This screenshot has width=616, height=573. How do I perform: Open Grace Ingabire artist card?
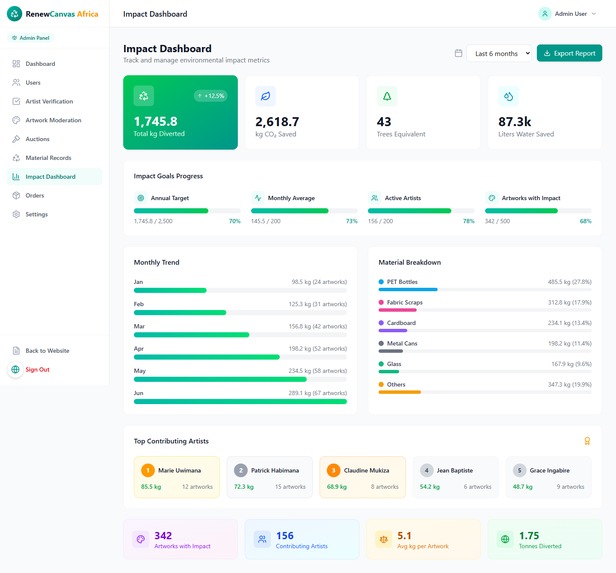548,477
